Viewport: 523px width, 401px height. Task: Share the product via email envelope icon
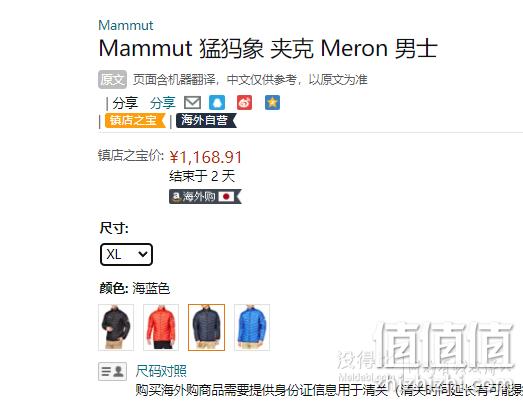click(192, 103)
